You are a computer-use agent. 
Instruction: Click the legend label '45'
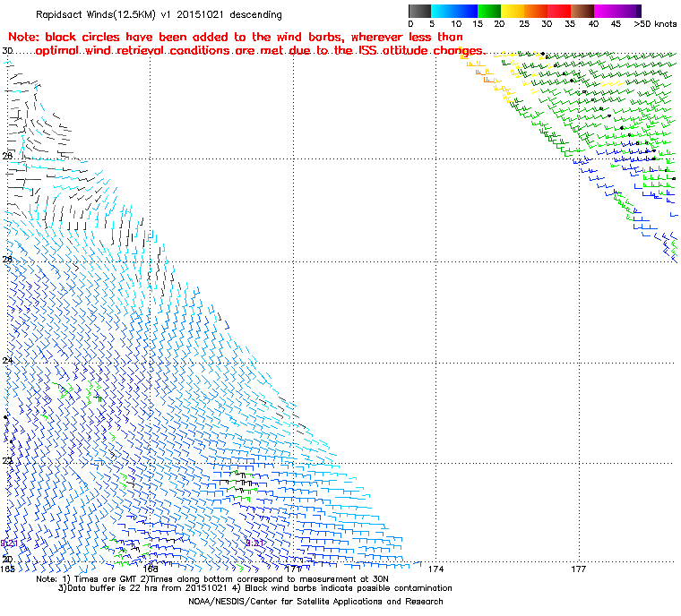click(616, 24)
